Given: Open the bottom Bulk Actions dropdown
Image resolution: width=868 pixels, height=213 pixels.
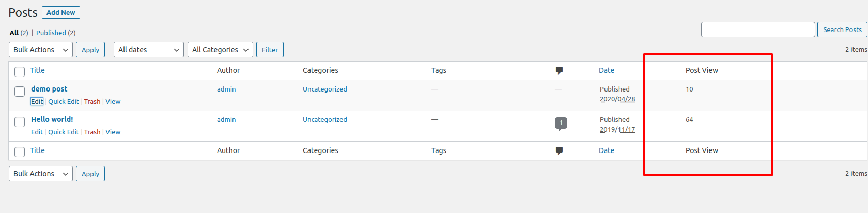Looking at the screenshot, I should click(x=41, y=174).
